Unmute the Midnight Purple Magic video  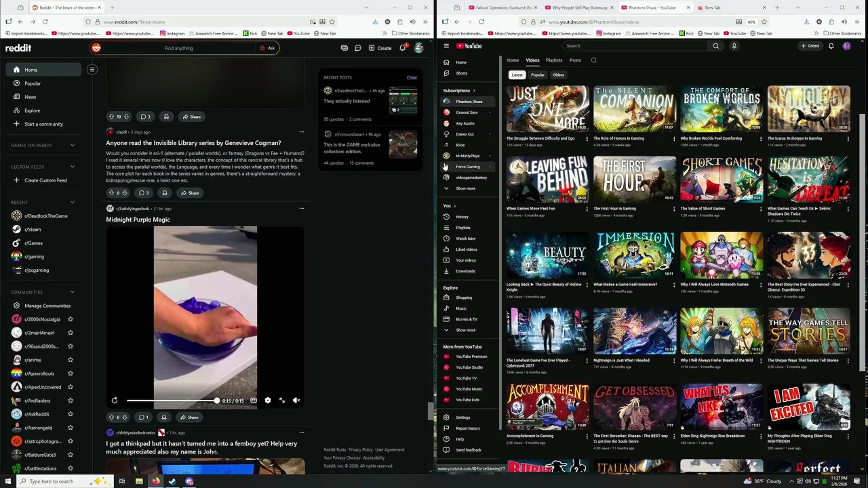click(296, 401)
